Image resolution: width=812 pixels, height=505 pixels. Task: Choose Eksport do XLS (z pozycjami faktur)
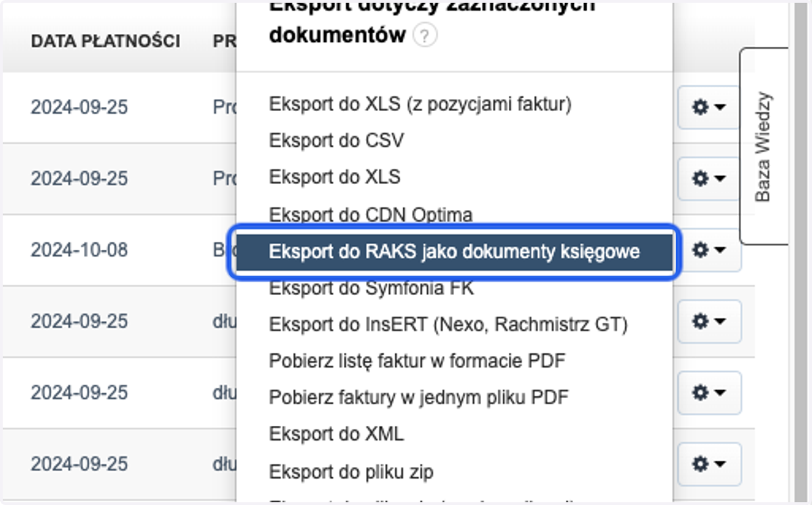point(420,104)
